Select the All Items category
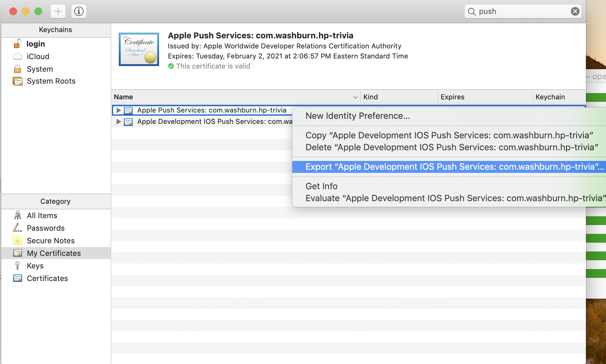 (42, 215)
